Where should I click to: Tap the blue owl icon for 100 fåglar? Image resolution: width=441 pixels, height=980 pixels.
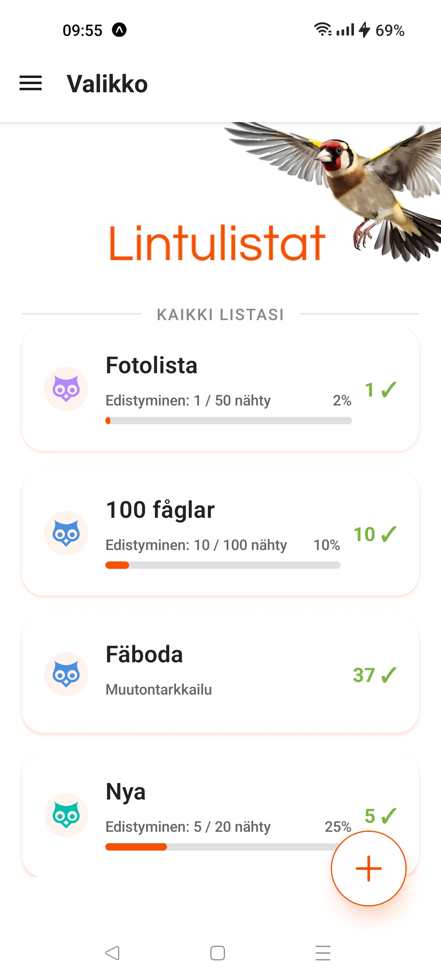pyautogui.click(x=66, y=533)
